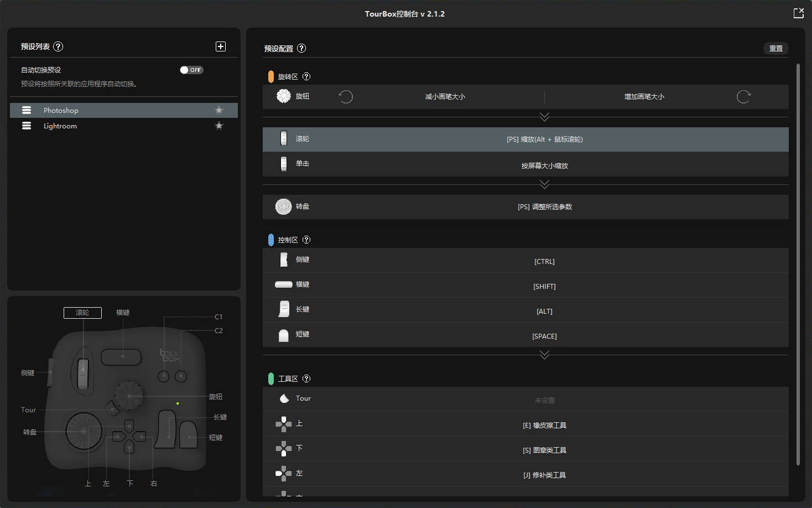Open 按屏幕大小缩放 assignment for 单击
Image resolution: width=812 pixels, height=508 pixels.
[545, 165]
